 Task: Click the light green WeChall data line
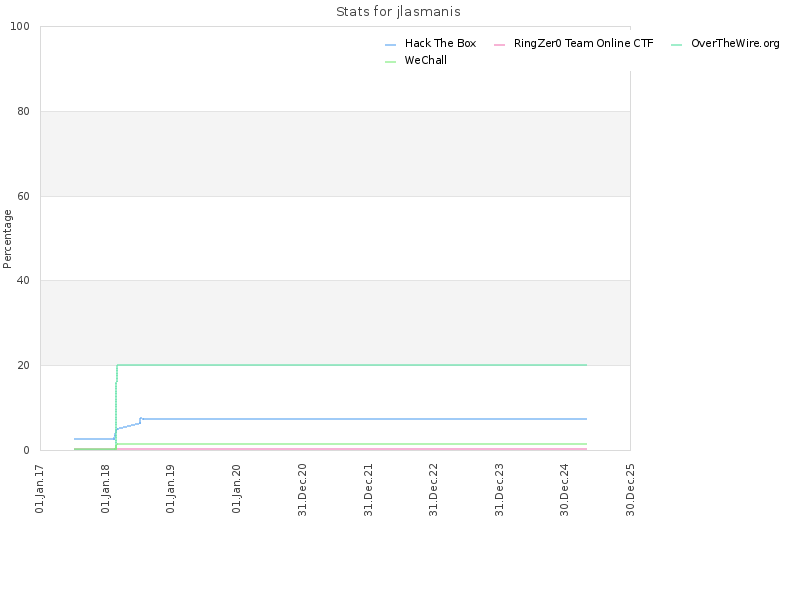(352, 444)
